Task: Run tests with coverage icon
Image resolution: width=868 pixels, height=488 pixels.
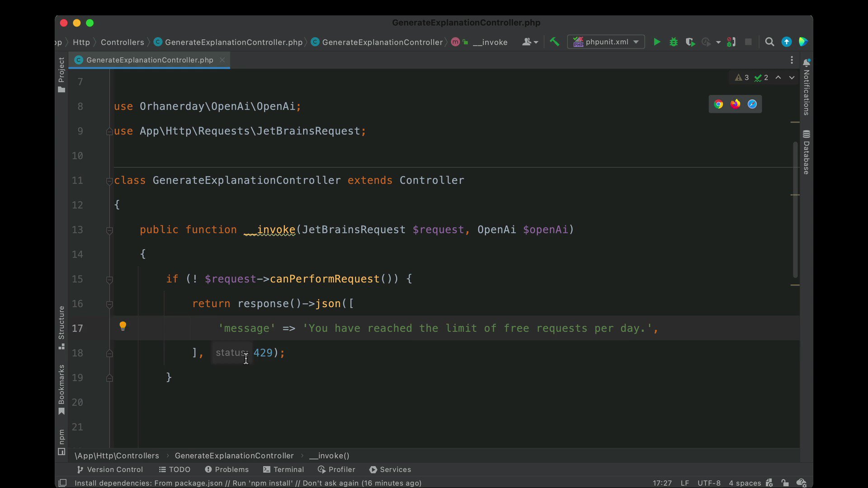Action: pyautogui.click(x=691, y=42)
